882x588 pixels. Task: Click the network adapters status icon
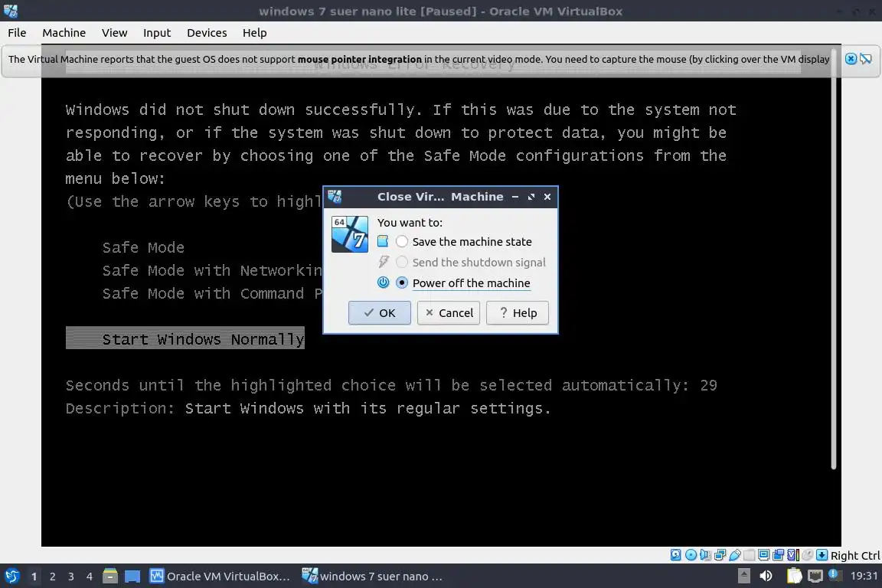[x=720, y=555]
